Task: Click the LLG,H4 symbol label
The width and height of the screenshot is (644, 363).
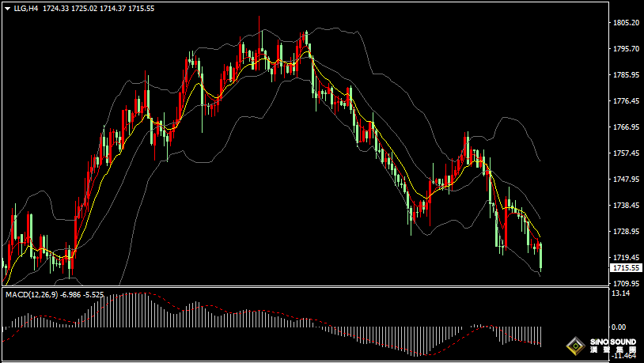Action: tap(26, 8)
